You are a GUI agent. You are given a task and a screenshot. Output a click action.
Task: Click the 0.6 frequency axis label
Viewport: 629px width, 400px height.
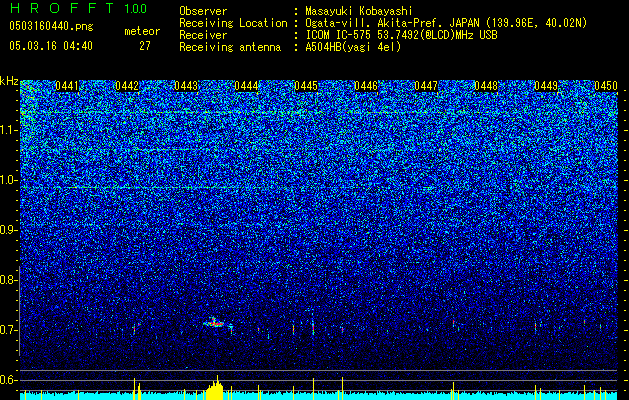click(9, 380)
